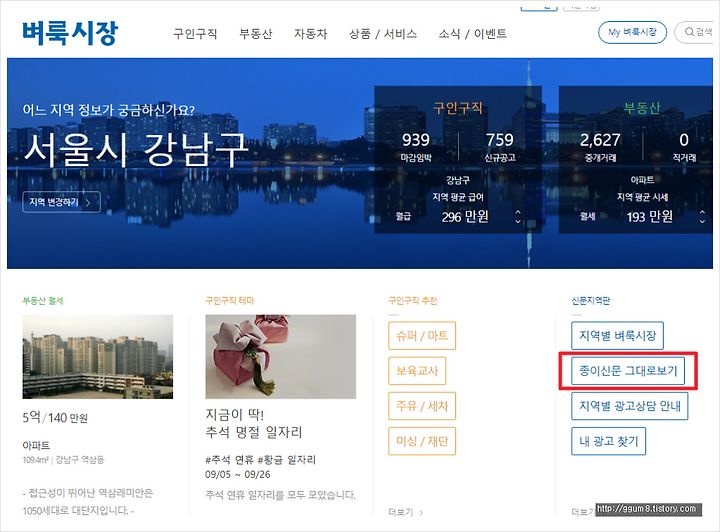720x532 pixels.
Task: Open the 자동차 menu
Action: 311,34
